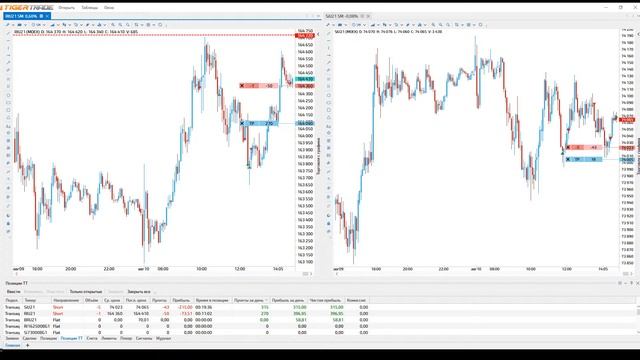The image size is (640, 360).
Task: Close the SiU21 5M chart tab
Action: coord(368,16)
